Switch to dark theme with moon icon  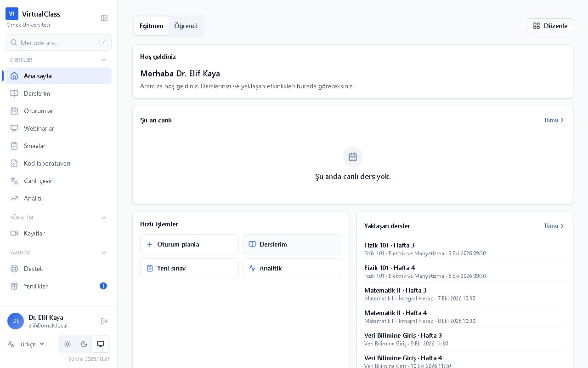[84, 344]
